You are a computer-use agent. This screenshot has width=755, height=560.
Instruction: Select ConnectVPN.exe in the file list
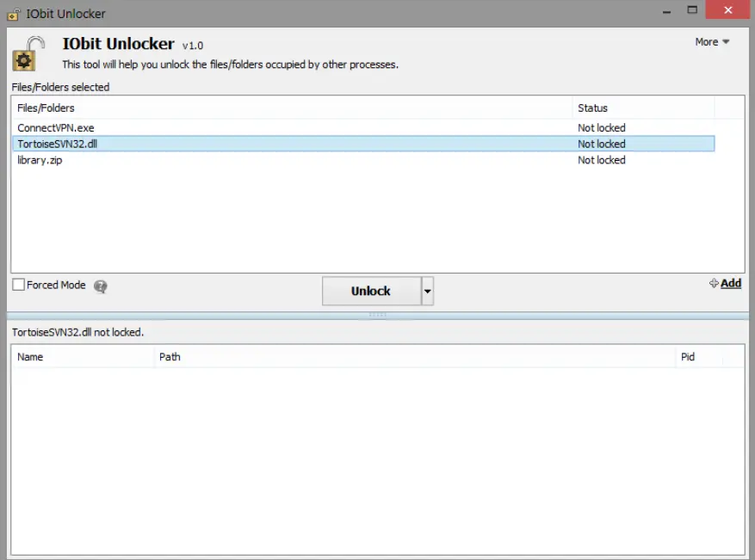pos(56,127)
